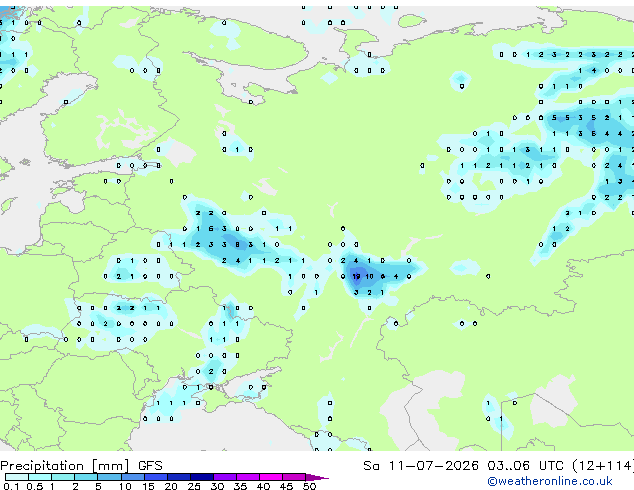The image size is (634, 490).
Task: Click the 2 to 5 mm legend swatch
Action: [x=86, y=477]
